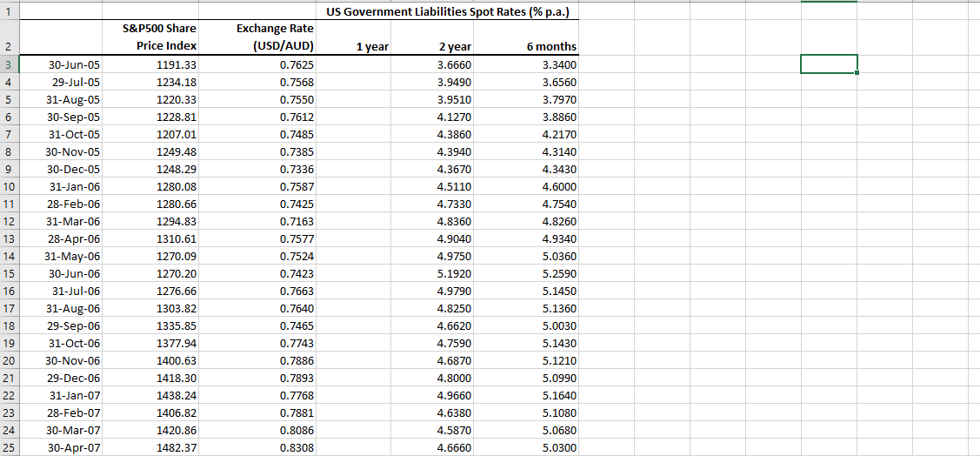Click the empty 1 year cell beside 30-Apr-07
Image resolution: width=980 pixels, height=456 pixels.
[x=354, y=448]
